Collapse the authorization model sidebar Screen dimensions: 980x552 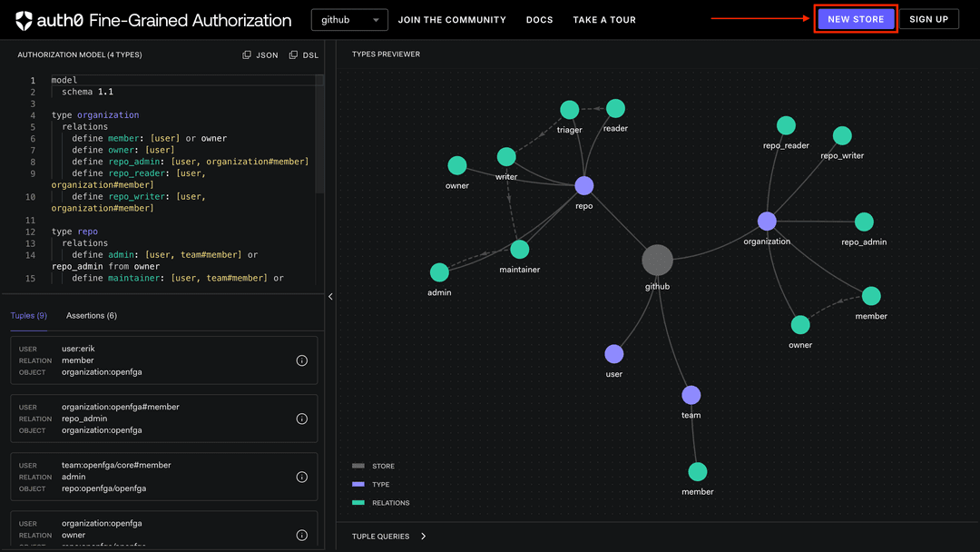330,296
